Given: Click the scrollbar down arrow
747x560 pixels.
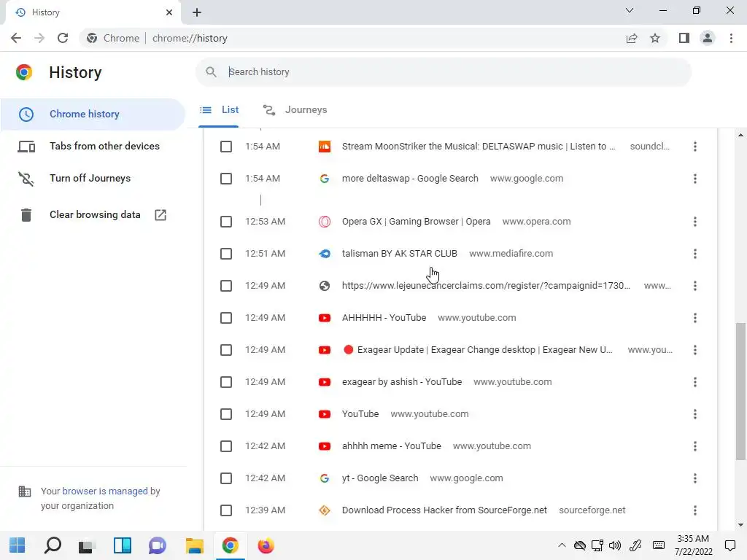Looking at the screenshot, I should tap(740, 525).
